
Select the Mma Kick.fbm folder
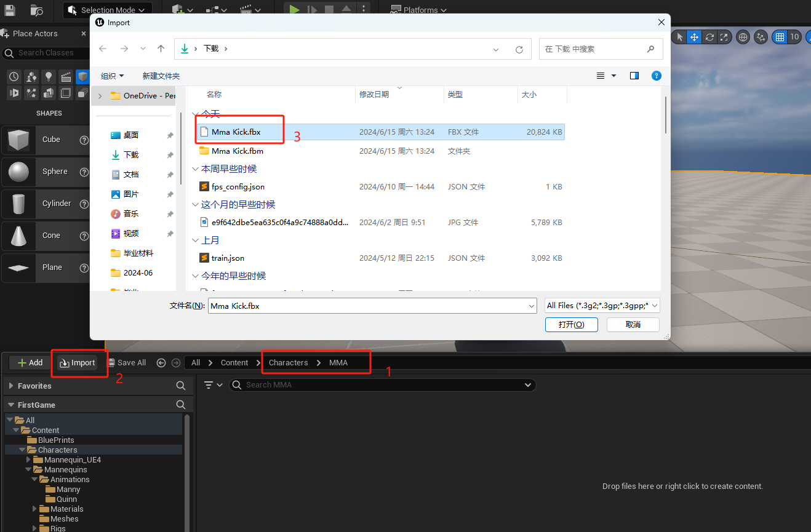coord(380,151)
